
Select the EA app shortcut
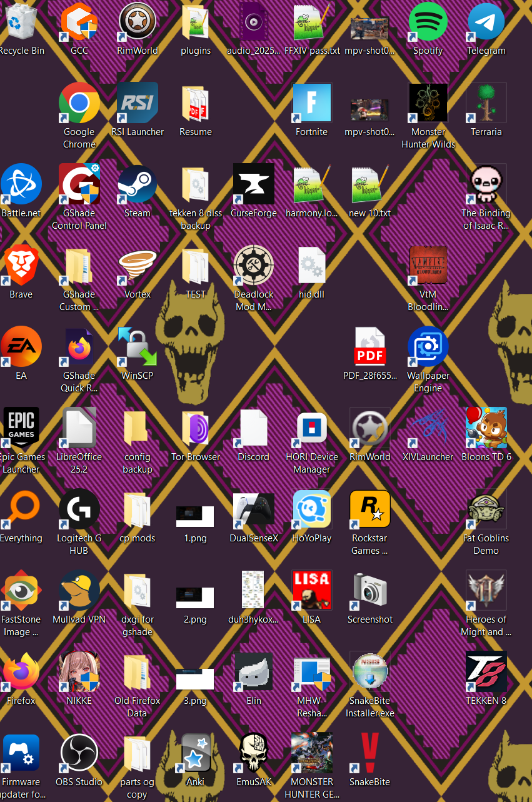pyautogui.click(x=21, y=347)
